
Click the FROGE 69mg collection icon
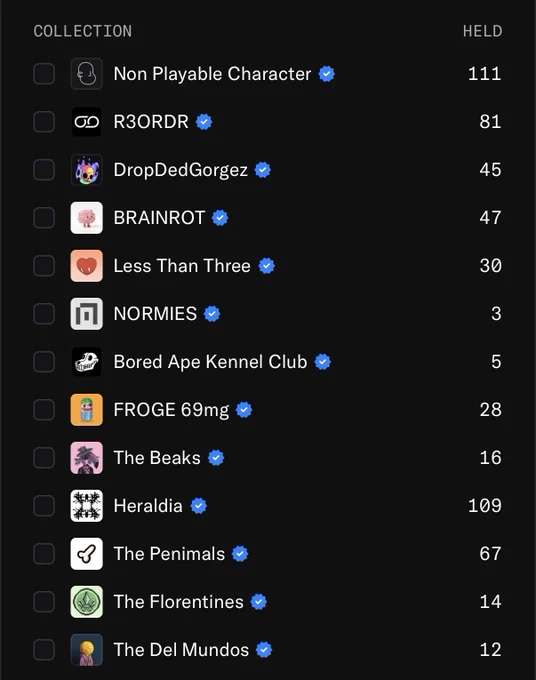click(87, 410)
